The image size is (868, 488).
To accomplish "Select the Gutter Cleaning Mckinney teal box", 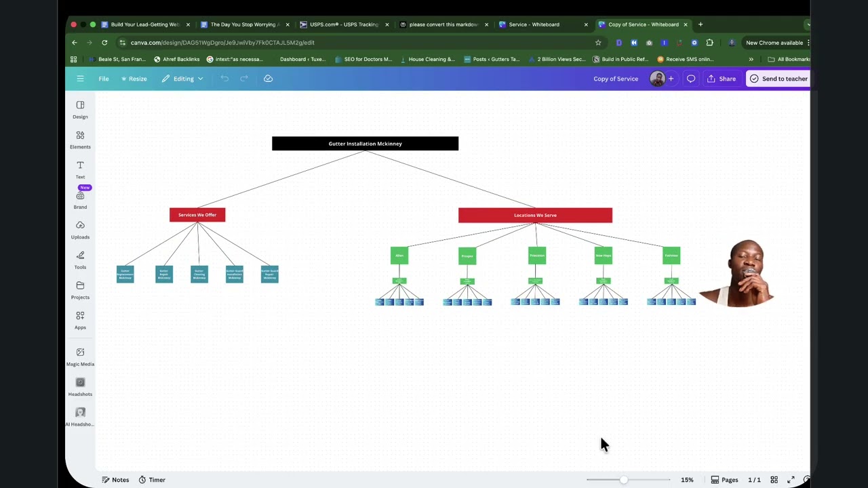I will tap(199, 274).
